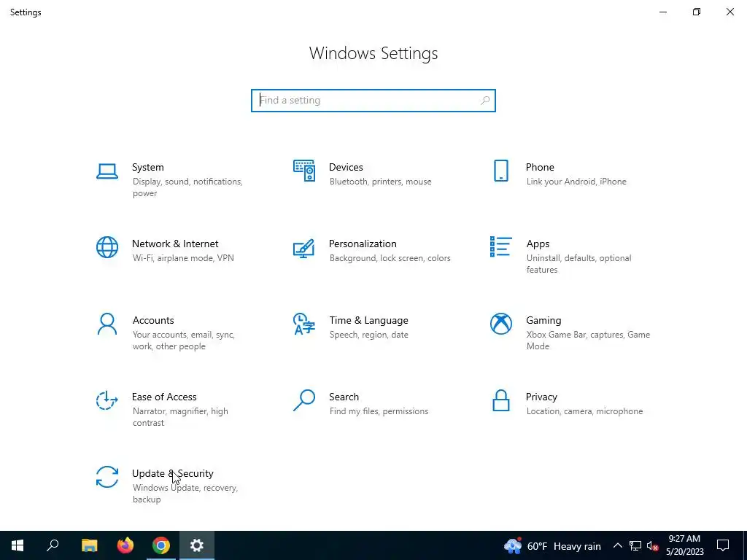Click 'Windows Update, recovery, backup' text

185,494
